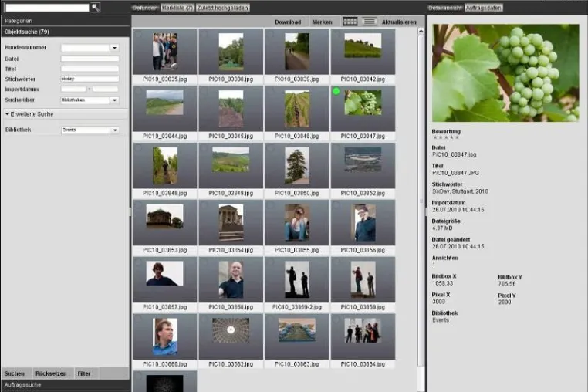This screenshot has width=588, height=392.
Task: Click the Suchen button
Action: [x=15, y=373]
